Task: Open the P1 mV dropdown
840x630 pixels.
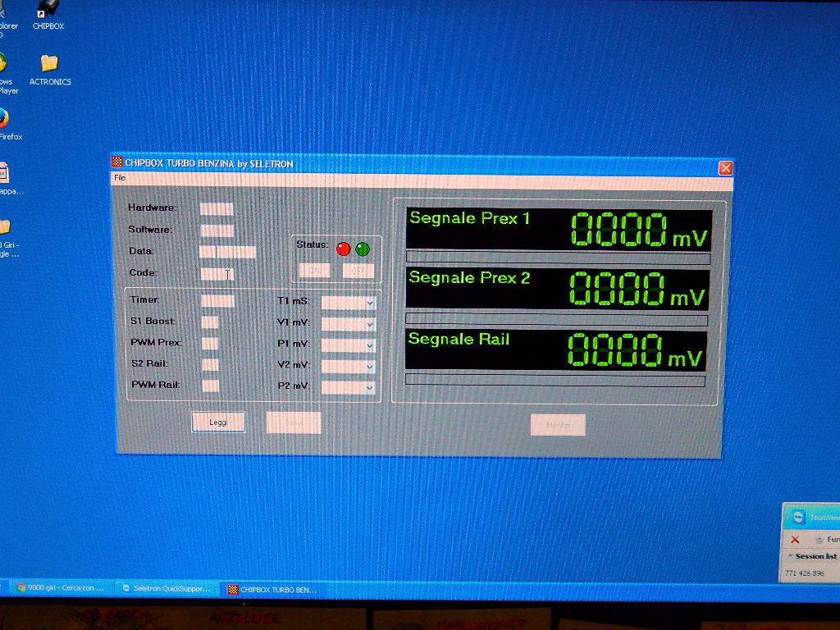Action: [x=348, y=345]
